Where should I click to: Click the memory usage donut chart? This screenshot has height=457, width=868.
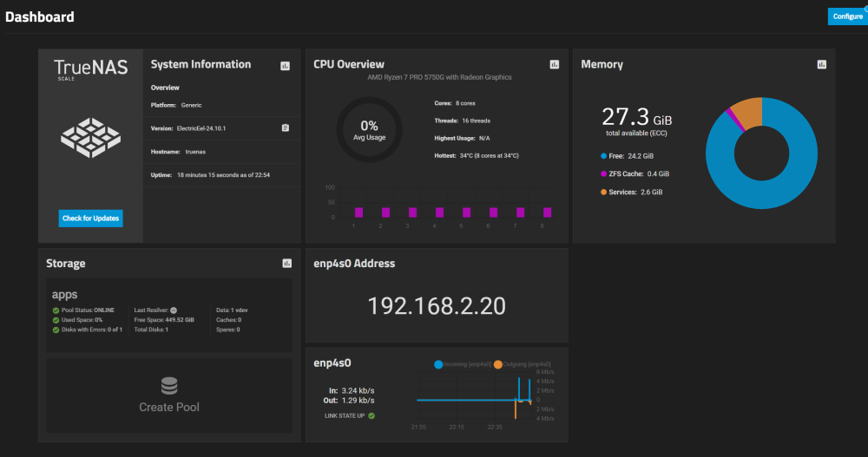click(x=762, y=153)
